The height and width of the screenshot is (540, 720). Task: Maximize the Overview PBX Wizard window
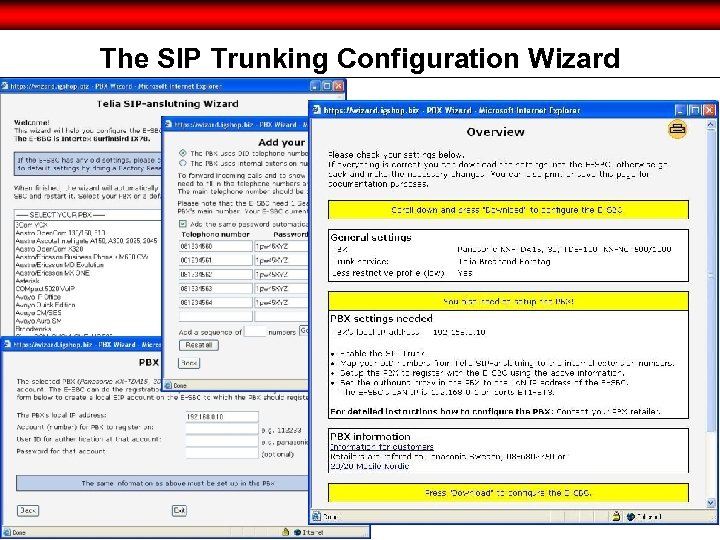tap(695, 110)
